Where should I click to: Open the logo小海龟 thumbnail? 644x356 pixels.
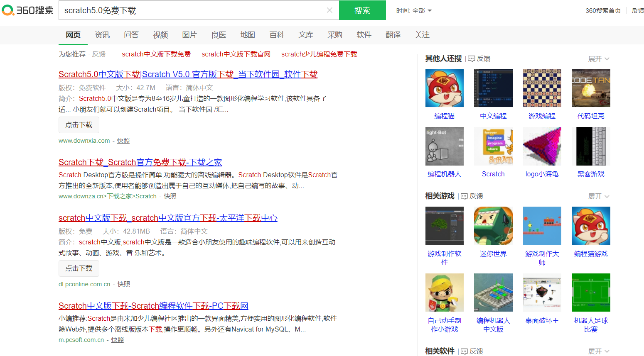tap(542, 146)
